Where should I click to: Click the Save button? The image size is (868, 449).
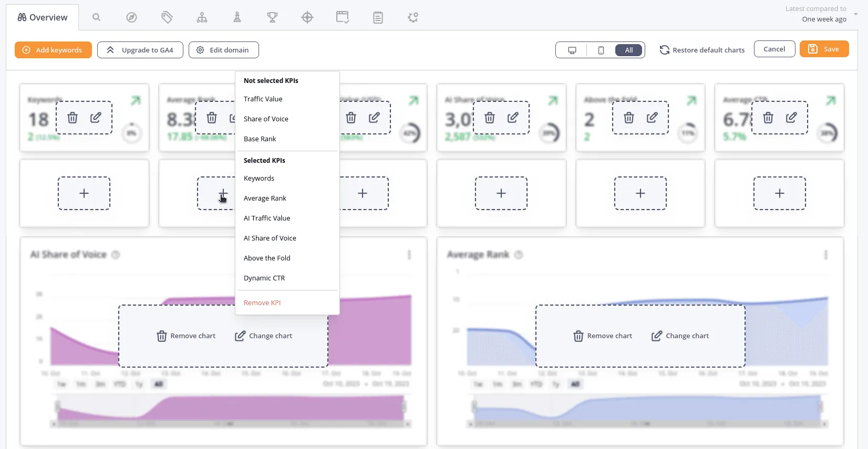[x=824, y=49]
